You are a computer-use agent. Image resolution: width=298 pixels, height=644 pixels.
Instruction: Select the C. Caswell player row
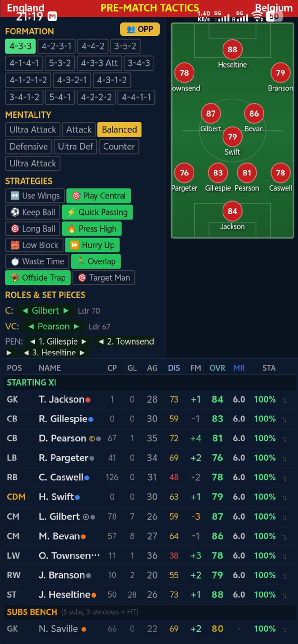pyautogui.click(x=149, y=477)
